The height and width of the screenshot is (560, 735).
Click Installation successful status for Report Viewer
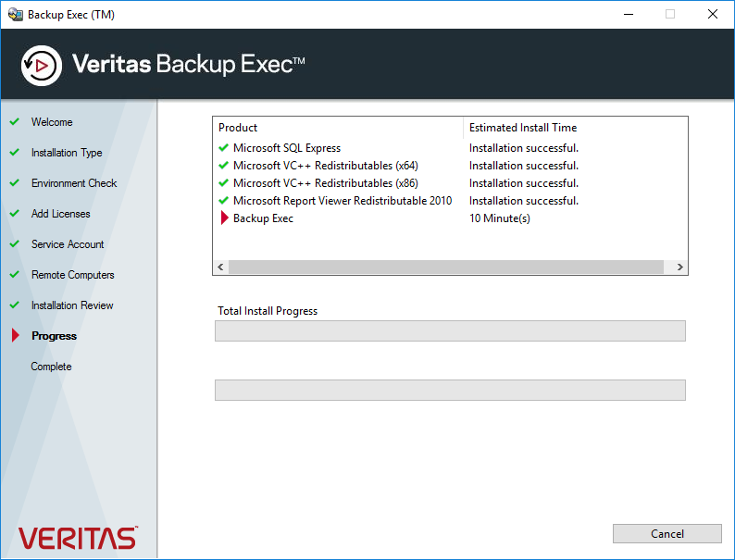pyautogui.click(x=524, y=201)
